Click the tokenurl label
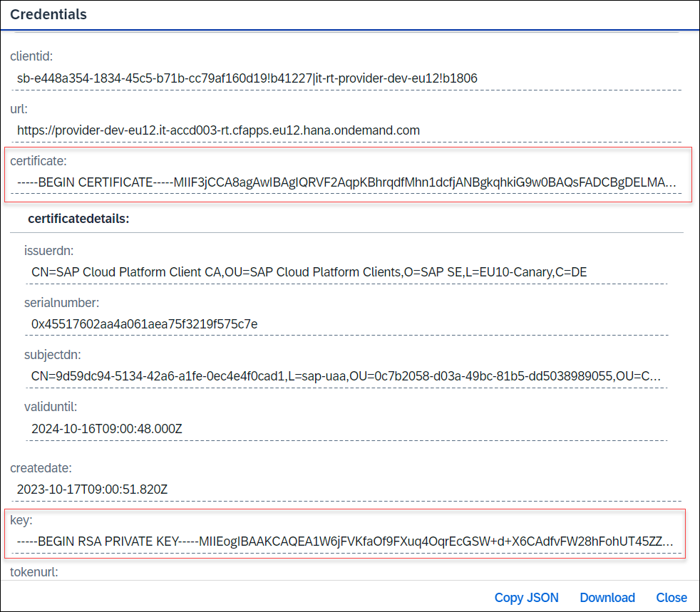This screenshot has height=612, width=700. pyautogui.click(x=34, y=572)
